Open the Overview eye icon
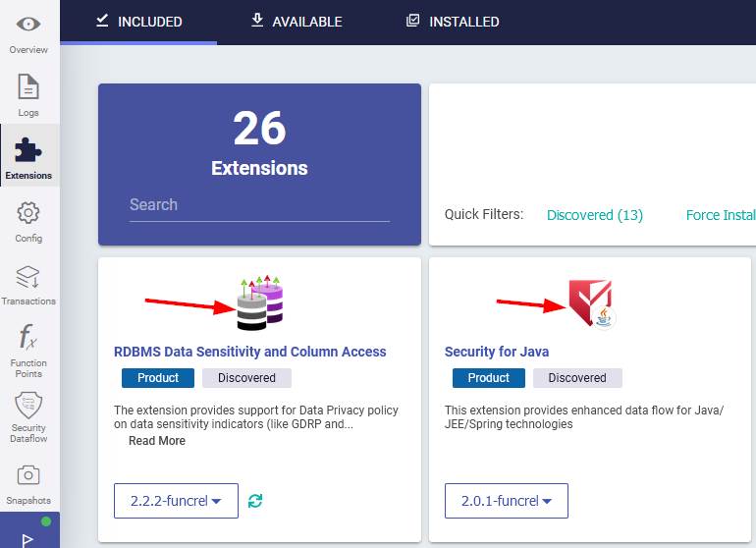Image resolution: width=756 pixels, height=548 pixels. click(x=28, y=25)
